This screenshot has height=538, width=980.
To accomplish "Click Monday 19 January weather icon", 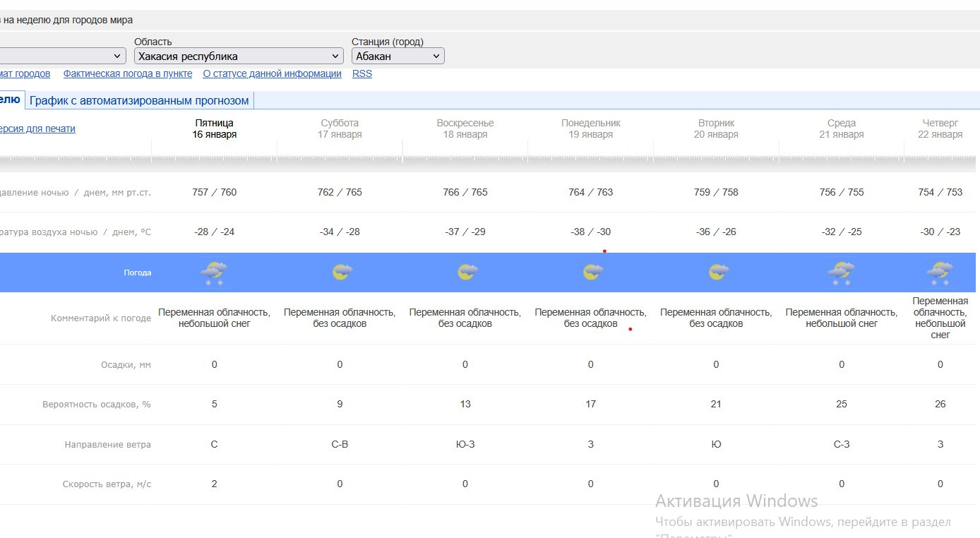I will click(592, 272).
